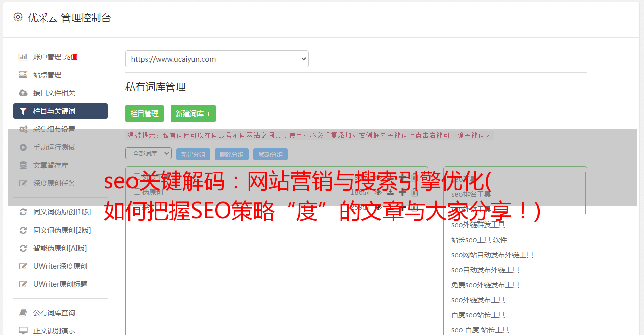Viewport: 644px width, 335px height.
Task: Select keyword '百度seo站长工具'
Action: [x=478, y=315]
